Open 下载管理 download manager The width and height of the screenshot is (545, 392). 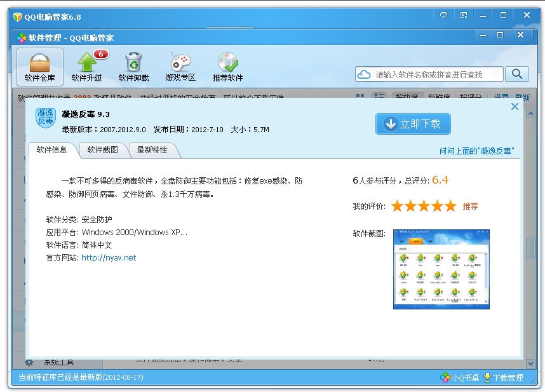pyautogui.click(x=503, y=377)
